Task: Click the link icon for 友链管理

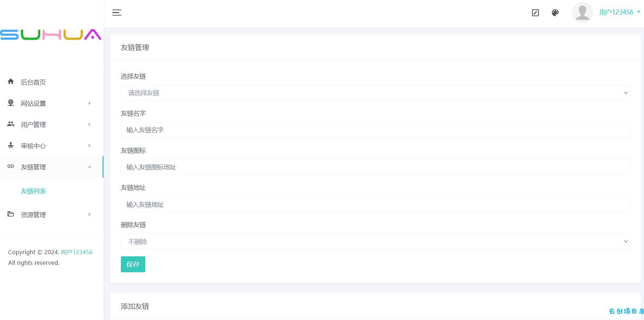Action: tap(11, 167)
